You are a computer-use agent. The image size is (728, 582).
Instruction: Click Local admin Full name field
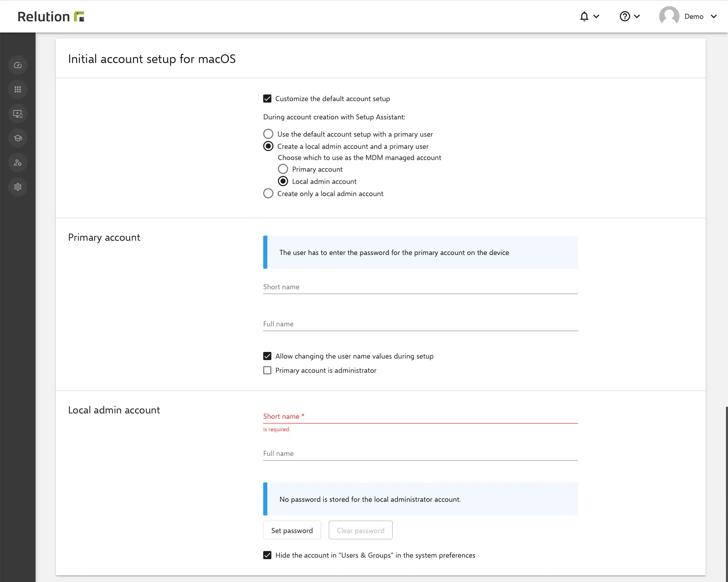click(420, 453)
